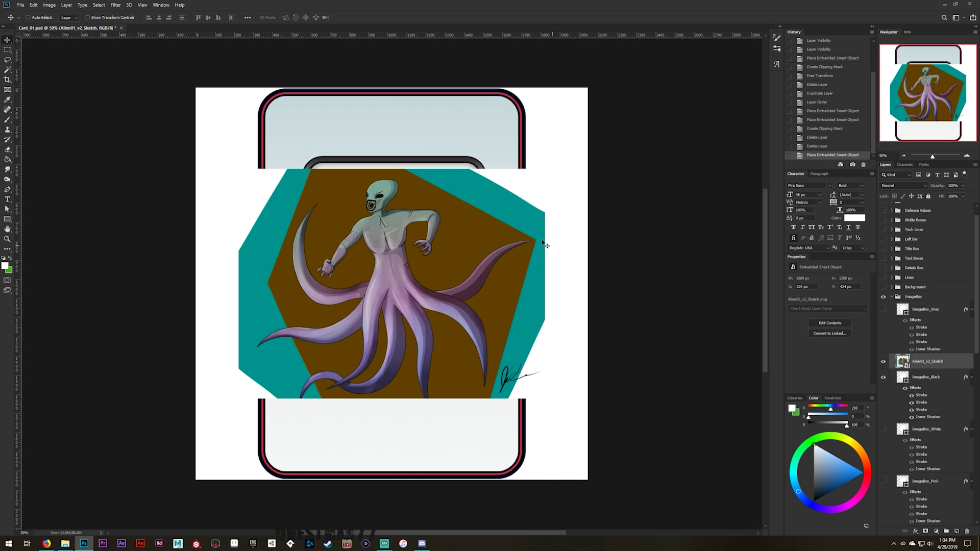Image resolution: width=980 pixels, height=551 pixels.
Task: Select the Zoom tool
Action: pyautogui.click(x=7, y=239)
